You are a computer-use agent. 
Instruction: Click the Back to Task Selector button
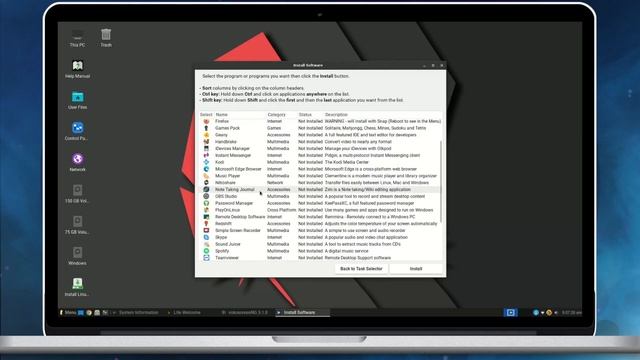click(361, 269)
